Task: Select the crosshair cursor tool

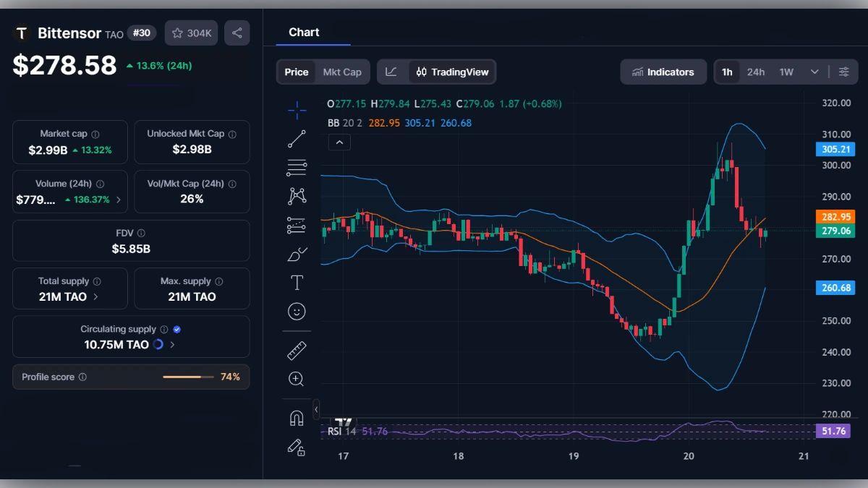Action: (297, 110)
